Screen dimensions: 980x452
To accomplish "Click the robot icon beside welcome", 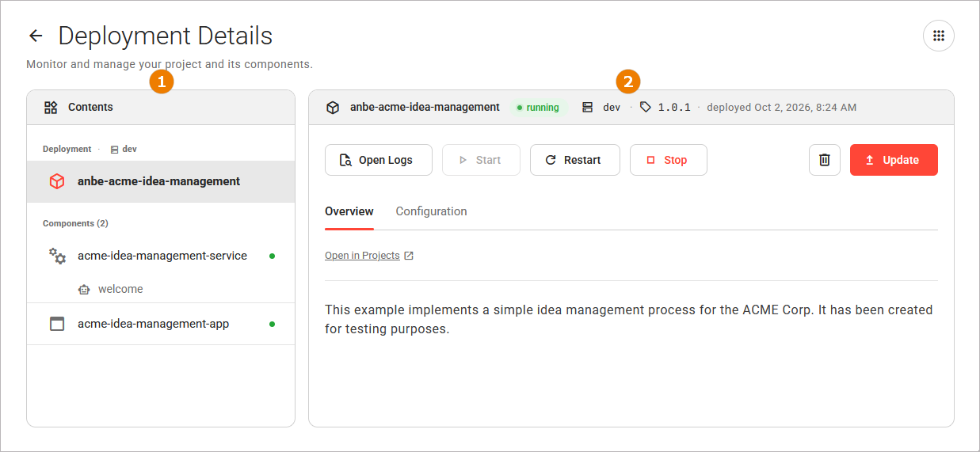I will pos(84,290).
